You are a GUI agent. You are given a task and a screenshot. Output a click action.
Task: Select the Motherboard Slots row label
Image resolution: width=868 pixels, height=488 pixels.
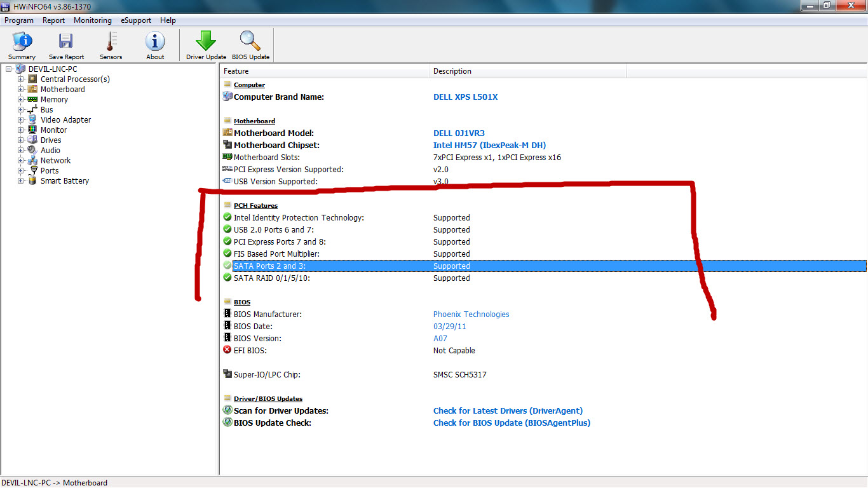(266, 157)
